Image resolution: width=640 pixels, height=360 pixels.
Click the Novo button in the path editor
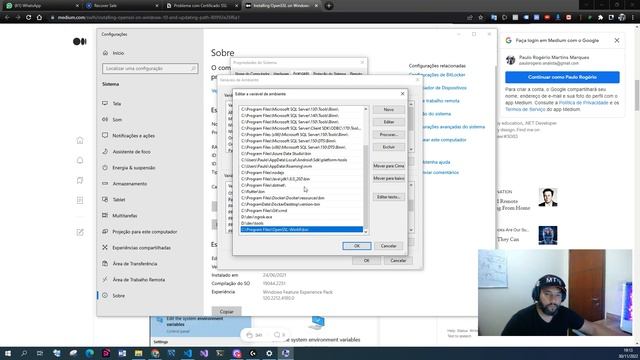click(x=389, y=109)
